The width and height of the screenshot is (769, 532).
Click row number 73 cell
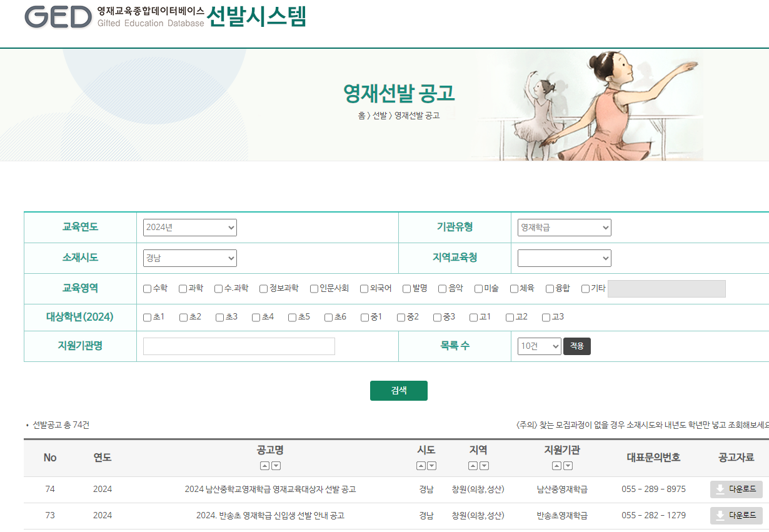(50, 516)
